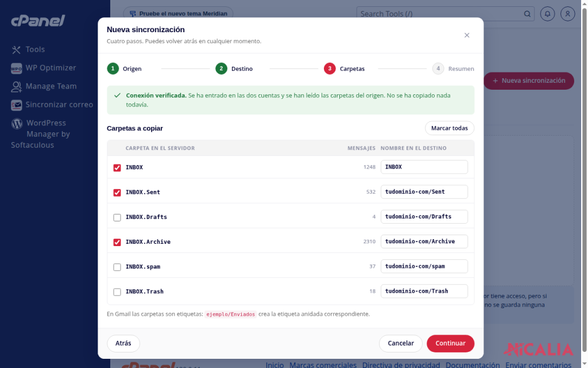The width and height of the screenshot is (588, 368).
Task: Open notifications bell icon
Action: (x=547, y=14)
